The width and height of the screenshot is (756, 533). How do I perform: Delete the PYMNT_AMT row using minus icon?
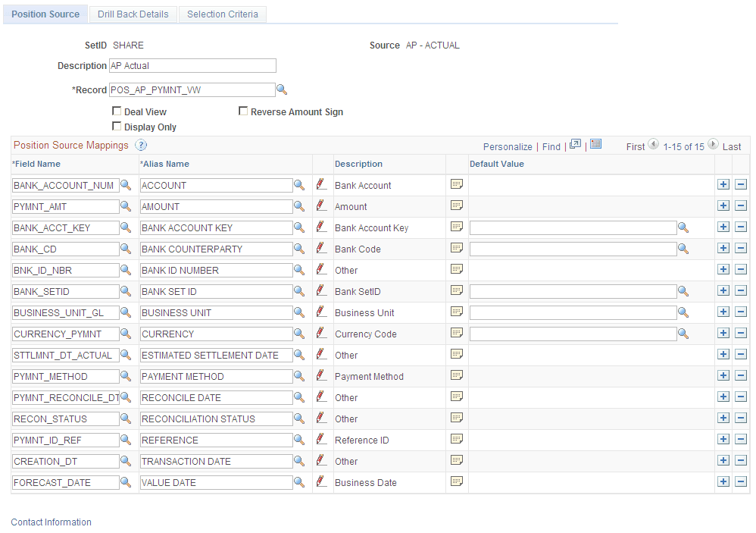click(x=742, y=205)
